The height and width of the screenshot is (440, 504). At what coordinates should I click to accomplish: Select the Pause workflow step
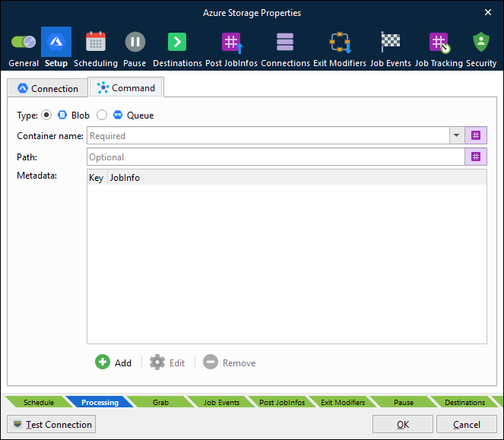[404, 402]
